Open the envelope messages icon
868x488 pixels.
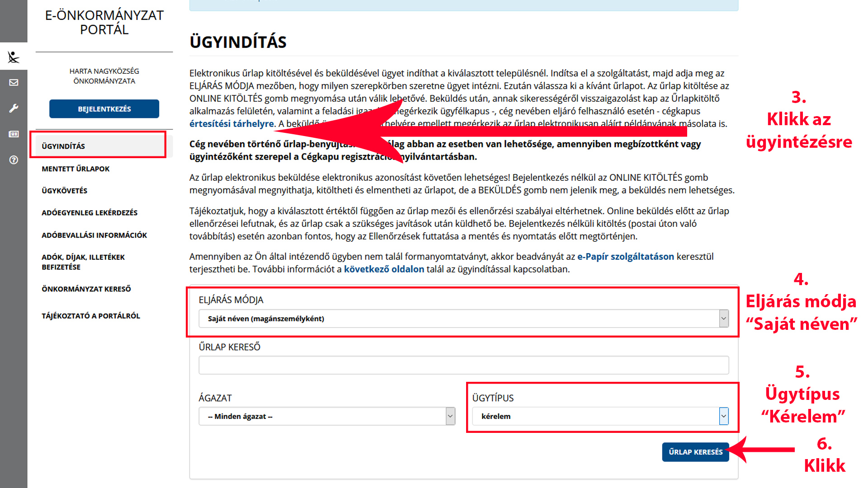(x=14, y=82)
